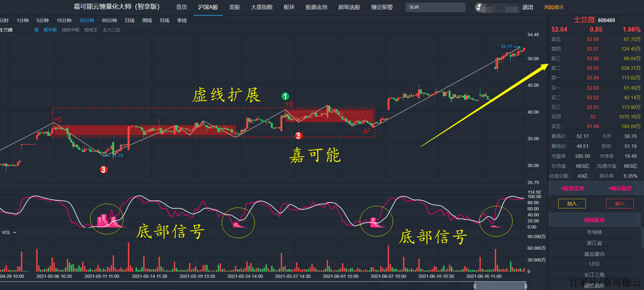Click red circled 3 marker below 31.79 low

coord(103,169)
